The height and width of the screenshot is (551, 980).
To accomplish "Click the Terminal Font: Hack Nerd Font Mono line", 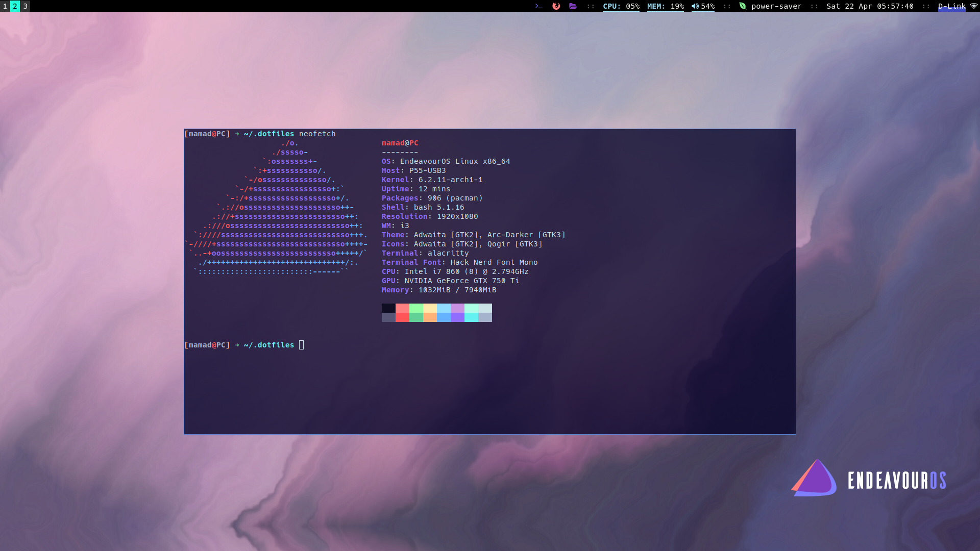I will click(460, 262).
